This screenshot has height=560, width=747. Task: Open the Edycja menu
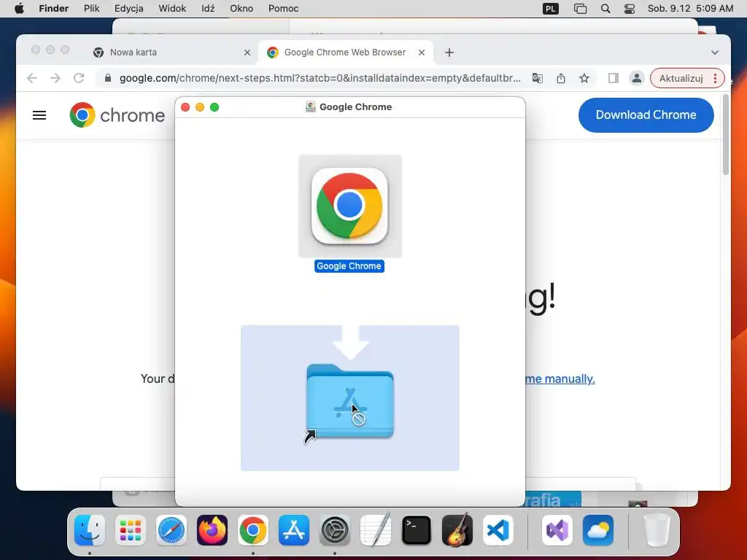point(128,9)
